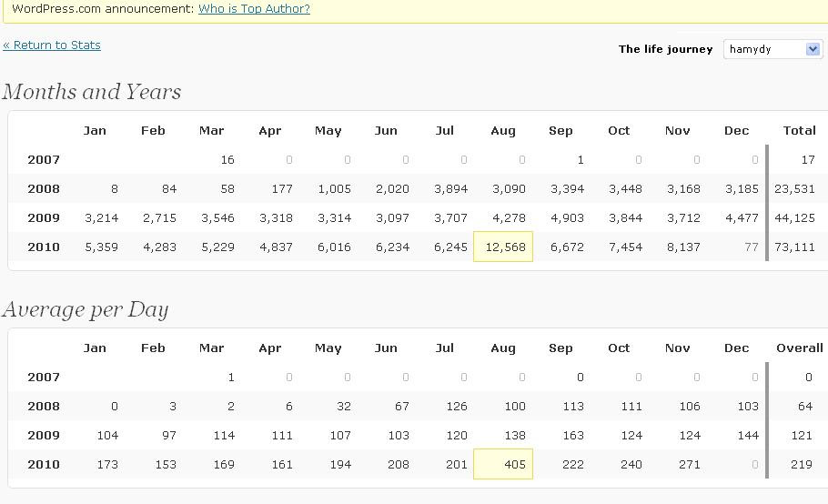Open the hamydy blog selector dropdown
This screenshot has width=828, height=504.
(773, 49)
